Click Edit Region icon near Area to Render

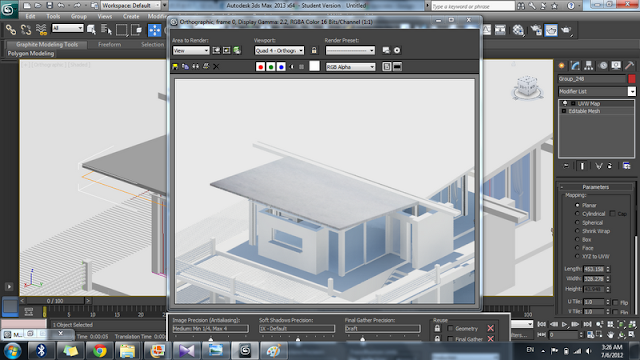[216, 51]
